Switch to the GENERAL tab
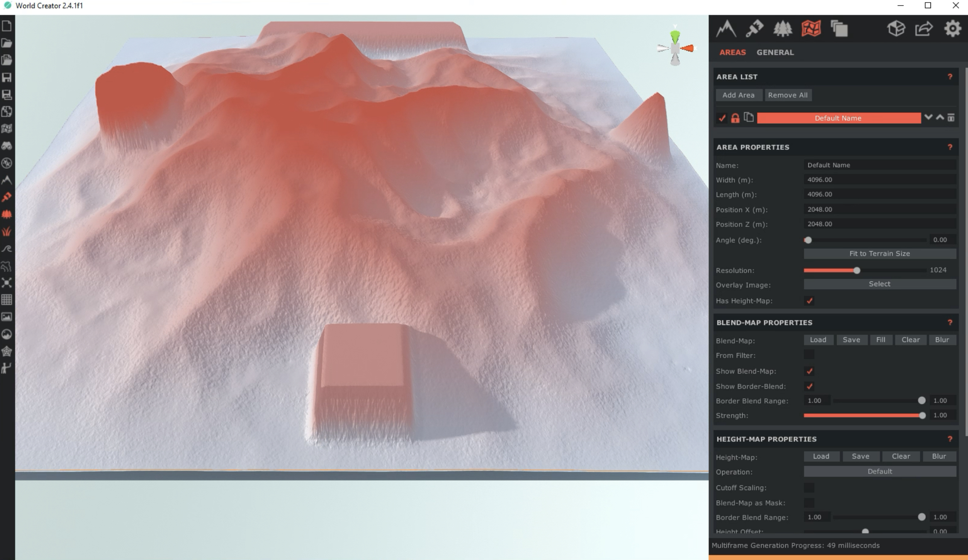 click(775, 52)
